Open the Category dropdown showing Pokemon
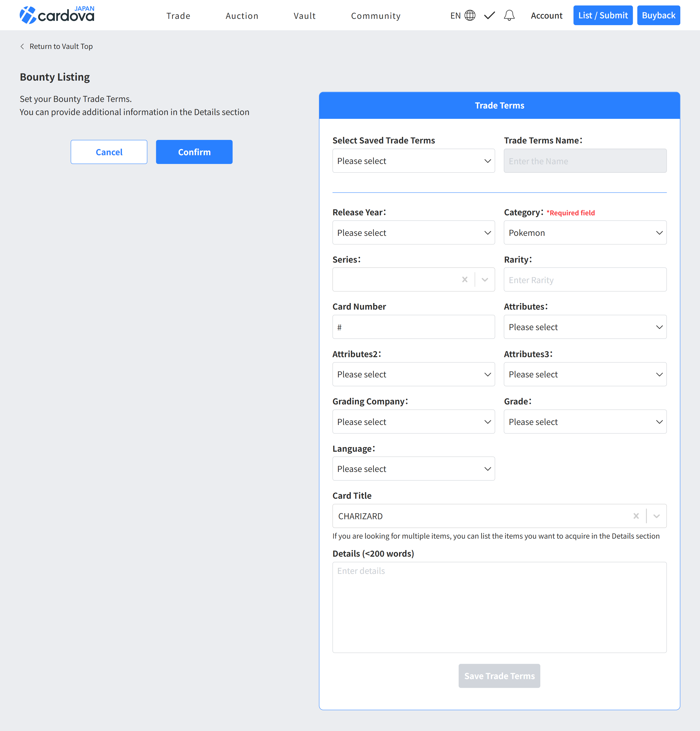700x731 pixels. click(585, 233)
